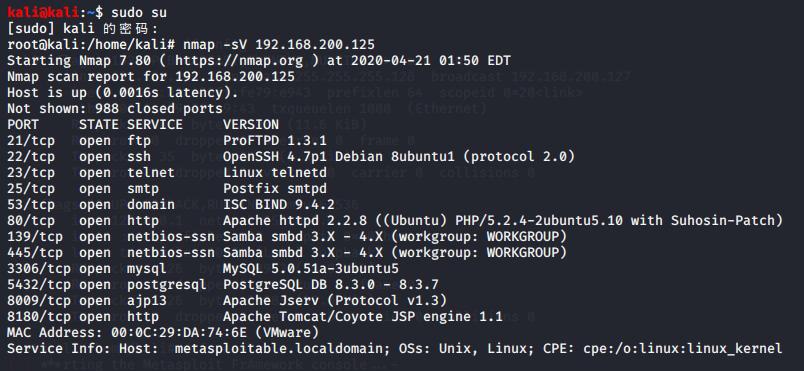Image resolution: width=804 pixels, height=371 pixels.
Task: Click the PORT column header
Action: 23,125
